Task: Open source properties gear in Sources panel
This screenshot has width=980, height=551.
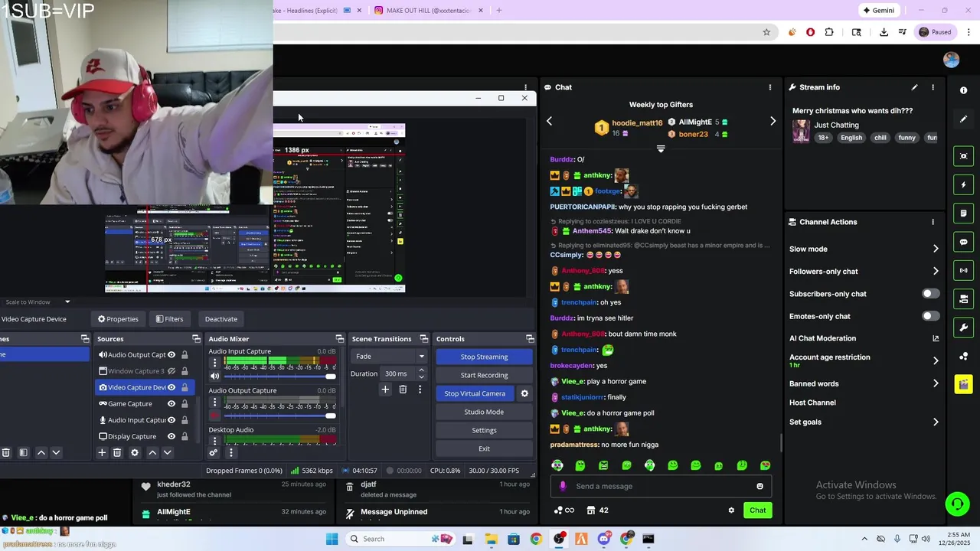Action: [x=135, y=452]
